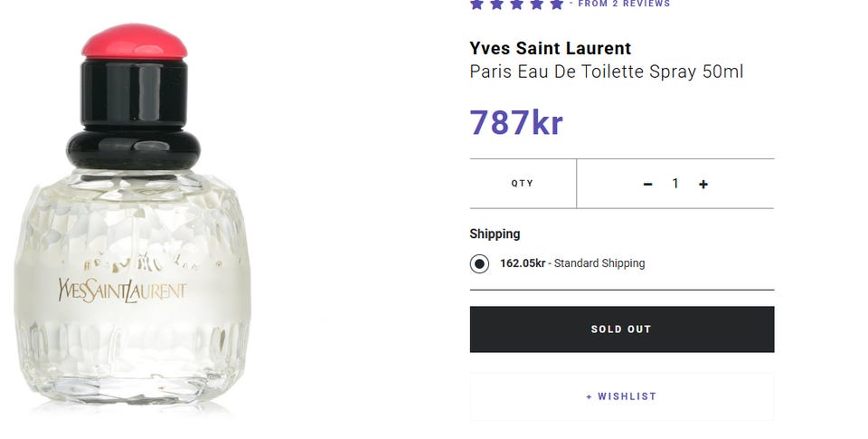Click the YvesSaintLaurent logo on the bottle
868x439 pixels.
pyautogui.click(x=121, y=291)
